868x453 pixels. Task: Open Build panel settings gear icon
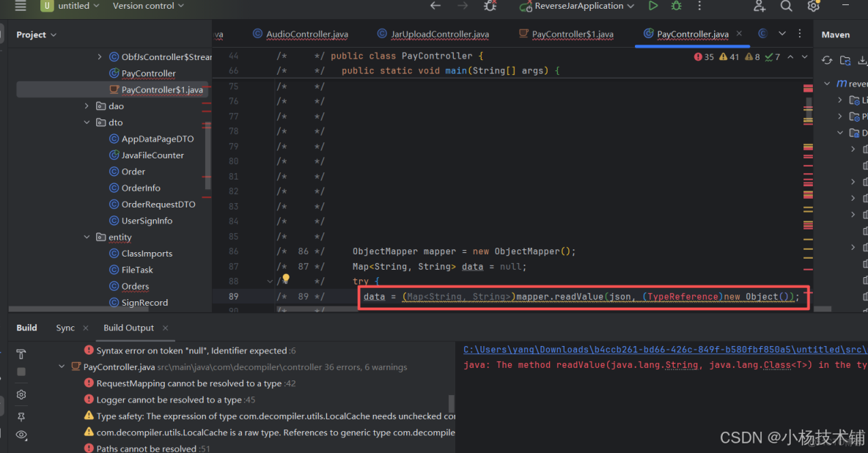point(21,394)
